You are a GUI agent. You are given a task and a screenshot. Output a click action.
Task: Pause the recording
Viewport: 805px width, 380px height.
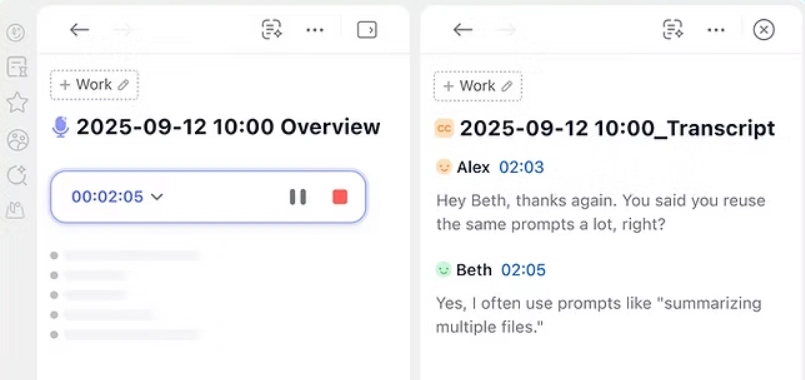click(298, 197)
